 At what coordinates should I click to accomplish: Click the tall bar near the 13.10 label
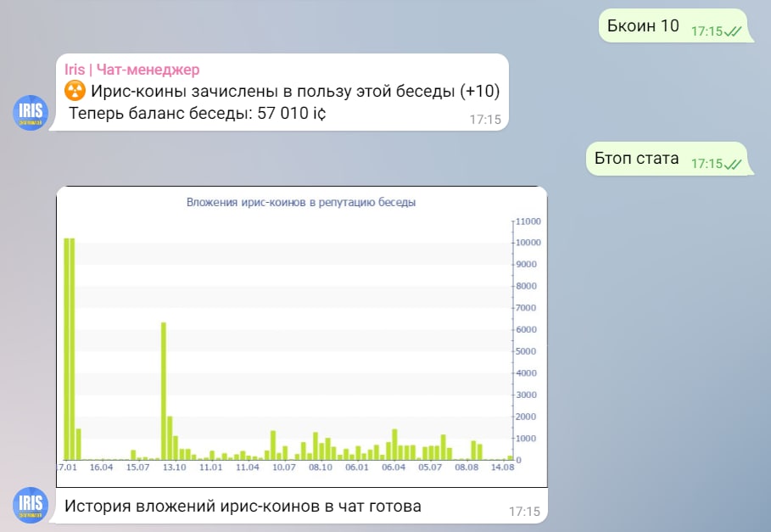[x=164, y=391]
